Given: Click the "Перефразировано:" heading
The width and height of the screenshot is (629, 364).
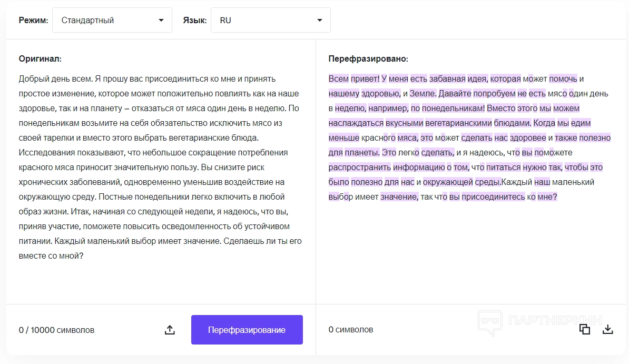Looking at the screenshot, I should 368,59.
